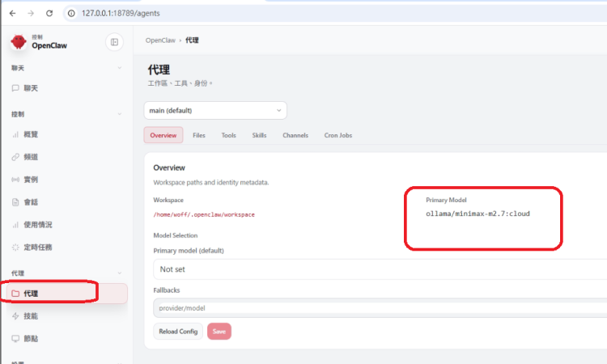
Task: Open 技能 skills in sidebar
Action: pyautogui.click(x=31, y=316)
